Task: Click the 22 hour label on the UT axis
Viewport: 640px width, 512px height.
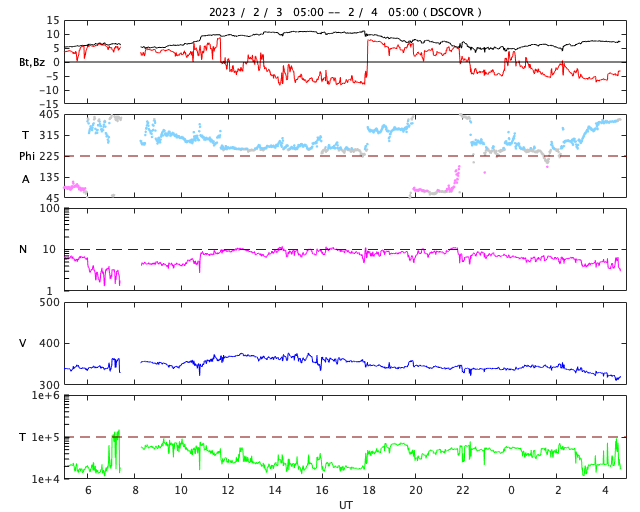Action: 462,490
